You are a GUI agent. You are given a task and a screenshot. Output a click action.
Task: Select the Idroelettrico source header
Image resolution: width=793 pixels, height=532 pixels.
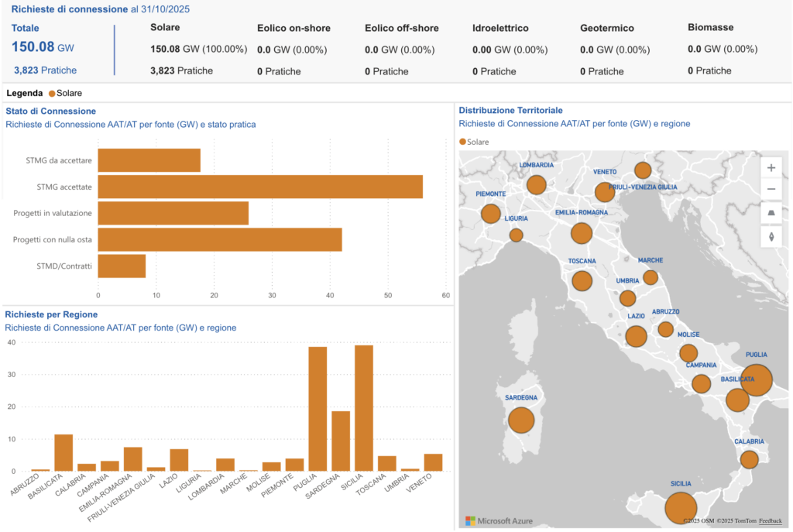(500, 28)
